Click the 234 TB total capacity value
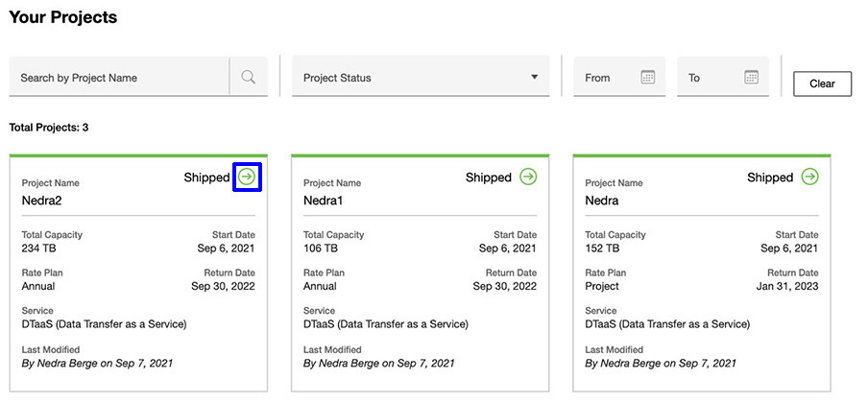The image size is (868, 403). pyautogui.click(x=40, y=248)
